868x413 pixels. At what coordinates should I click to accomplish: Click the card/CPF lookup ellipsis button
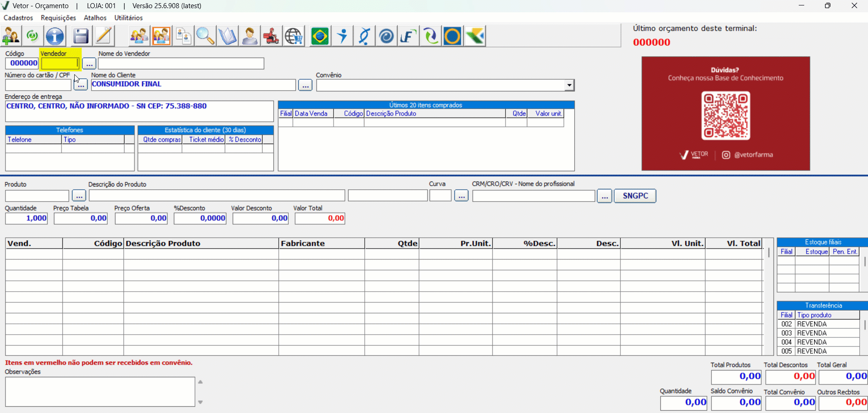point(81,85)
